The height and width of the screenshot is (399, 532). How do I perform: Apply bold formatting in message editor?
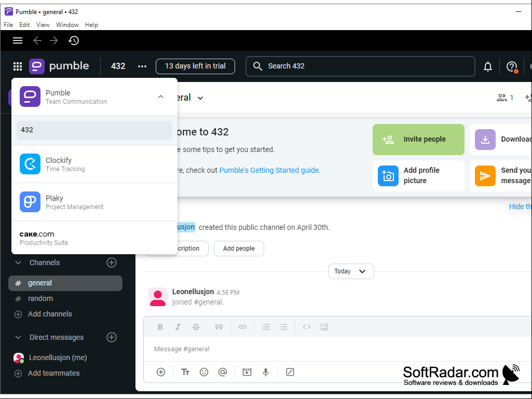(x=160, y=327)
